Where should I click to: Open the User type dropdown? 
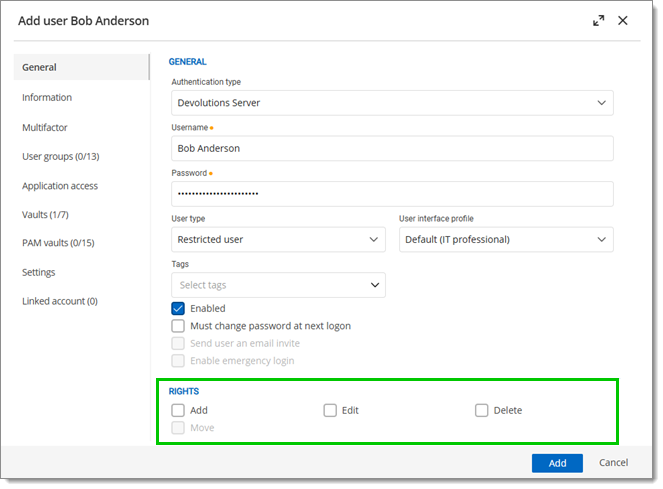point(278,239)
